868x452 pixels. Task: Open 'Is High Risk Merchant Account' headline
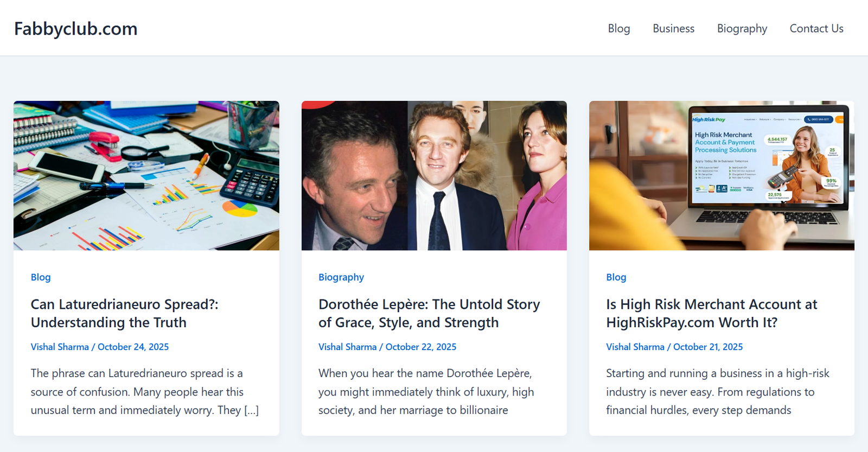(x=711, y=314)
